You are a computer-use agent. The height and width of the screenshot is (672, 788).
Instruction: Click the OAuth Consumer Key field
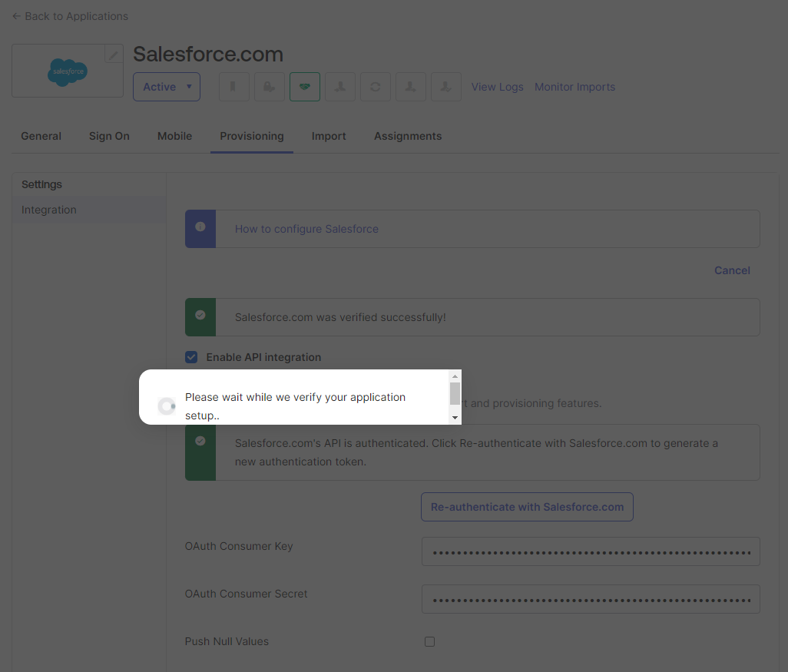point(591,551)
